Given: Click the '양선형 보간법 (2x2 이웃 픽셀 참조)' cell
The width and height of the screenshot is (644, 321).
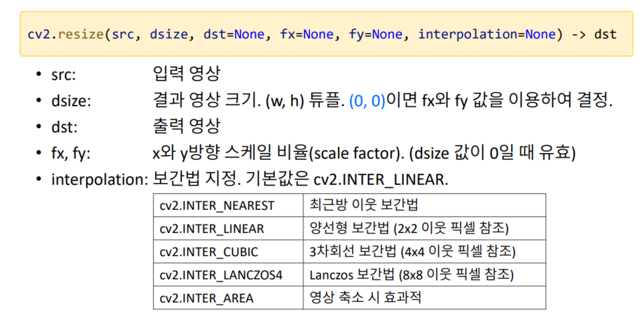Looking at the screenshot, I should (x=424, y=228).
